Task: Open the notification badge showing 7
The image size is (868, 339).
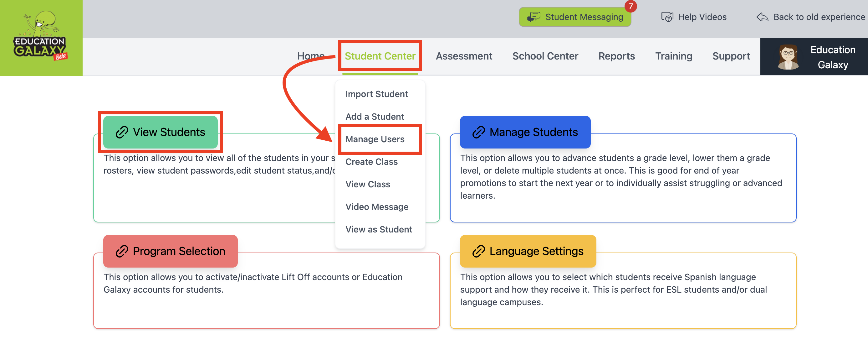Action: coord(631,6)
